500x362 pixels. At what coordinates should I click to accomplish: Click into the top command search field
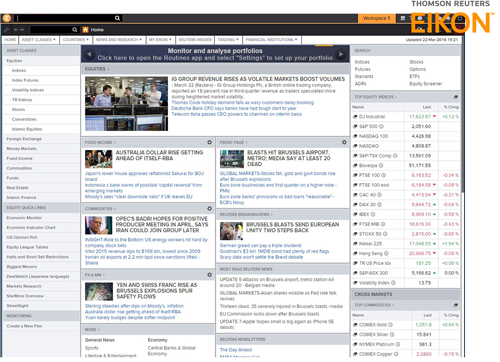point(65,18)
